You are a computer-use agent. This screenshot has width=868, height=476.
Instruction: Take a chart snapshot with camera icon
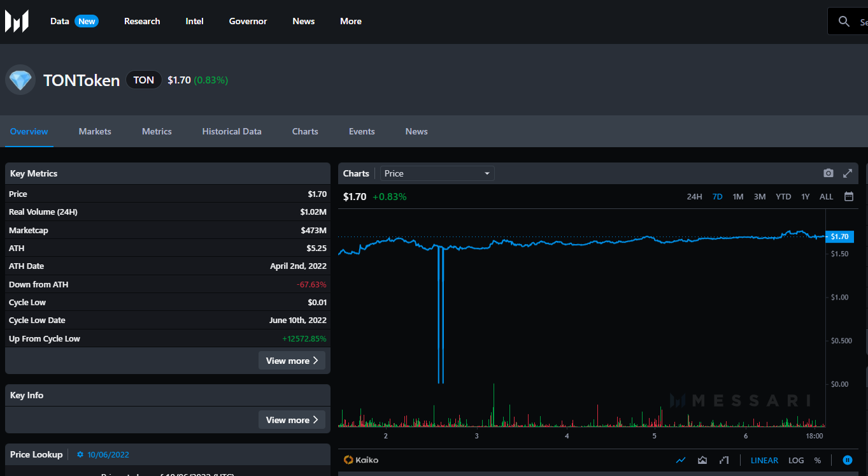828,173
